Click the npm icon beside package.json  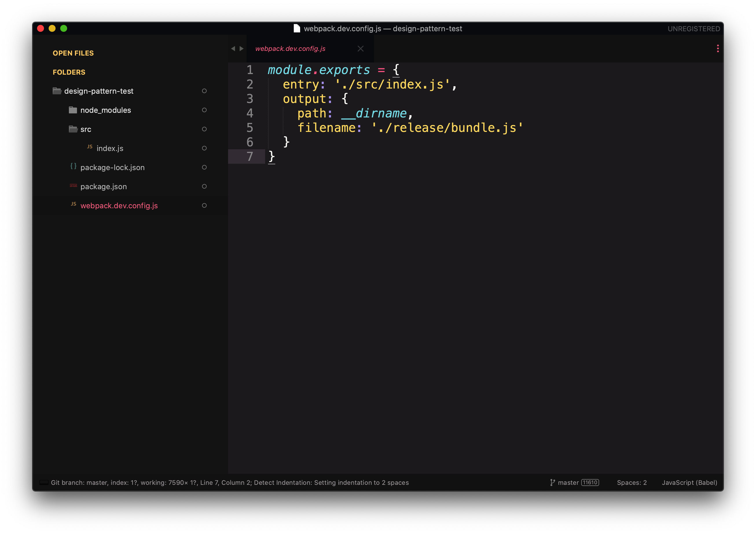tap(74, 185)
